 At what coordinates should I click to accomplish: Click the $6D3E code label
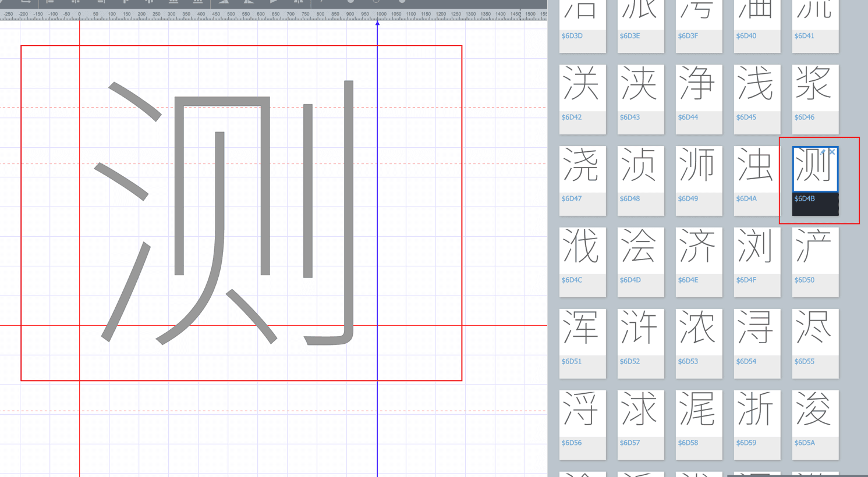[x=630, y=36]
